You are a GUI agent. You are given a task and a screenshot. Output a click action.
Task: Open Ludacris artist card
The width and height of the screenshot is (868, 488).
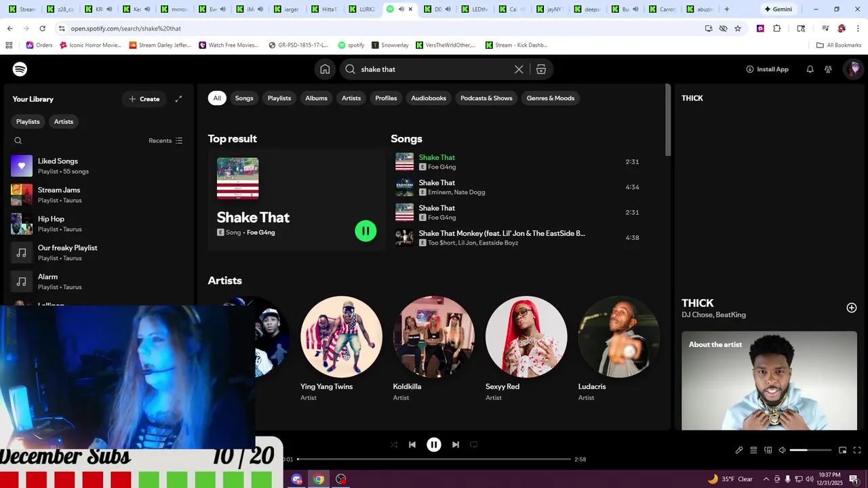click(x=618, y=350)
